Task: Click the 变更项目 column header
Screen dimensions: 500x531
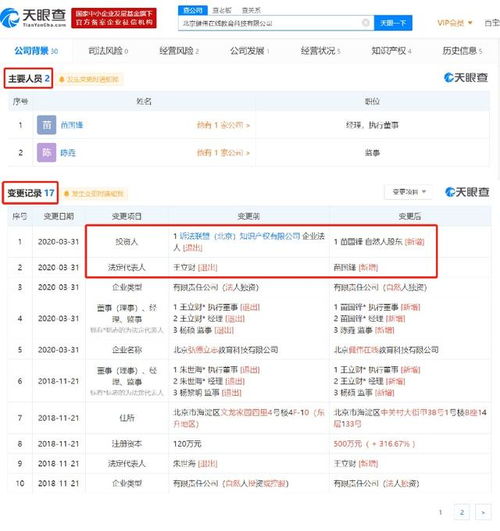Action: point(127,216)
